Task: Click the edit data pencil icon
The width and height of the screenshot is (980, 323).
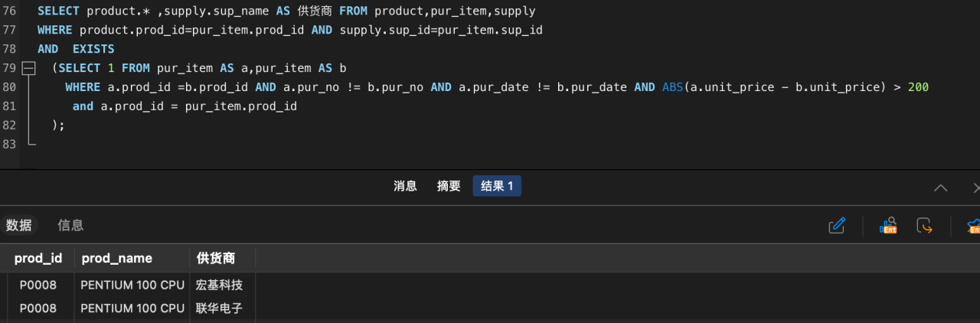Action: (x=837, y=226)
